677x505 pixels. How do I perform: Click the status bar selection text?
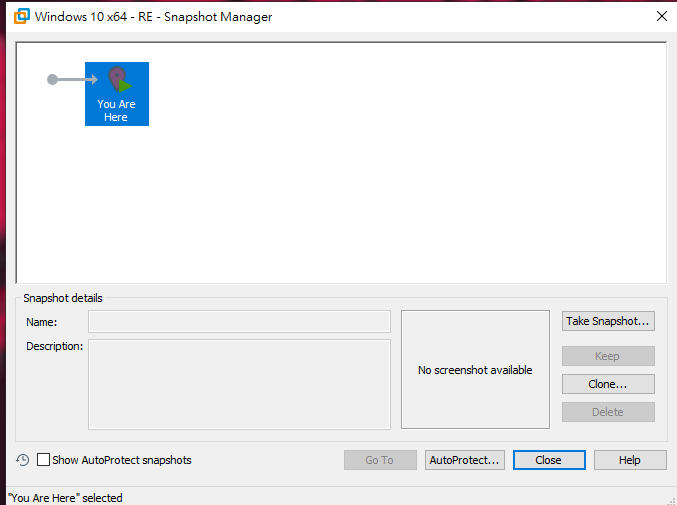(x=65, y=497)
